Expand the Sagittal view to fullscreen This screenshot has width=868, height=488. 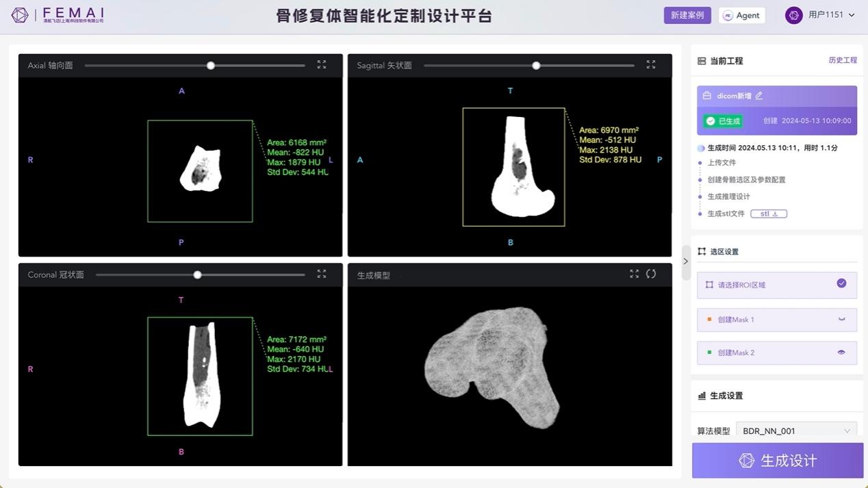[651, 64]
